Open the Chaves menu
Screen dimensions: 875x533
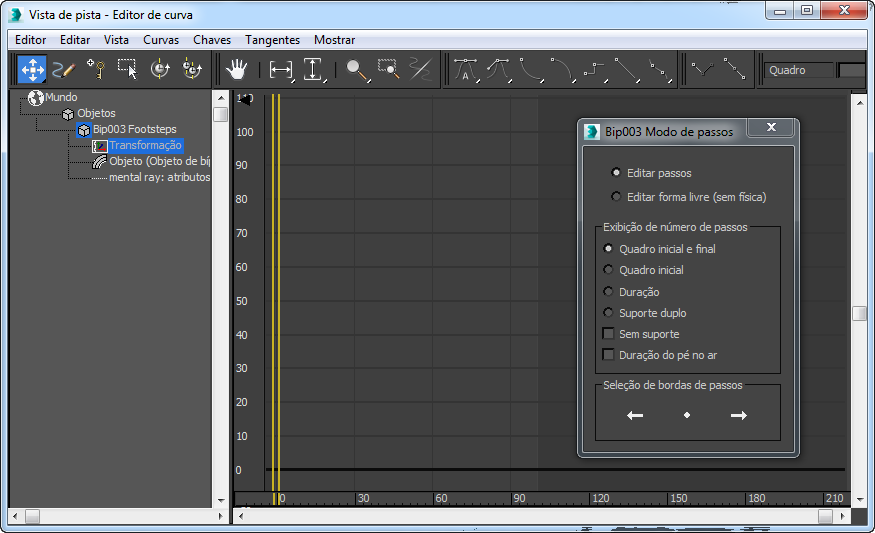pos(211,40)
